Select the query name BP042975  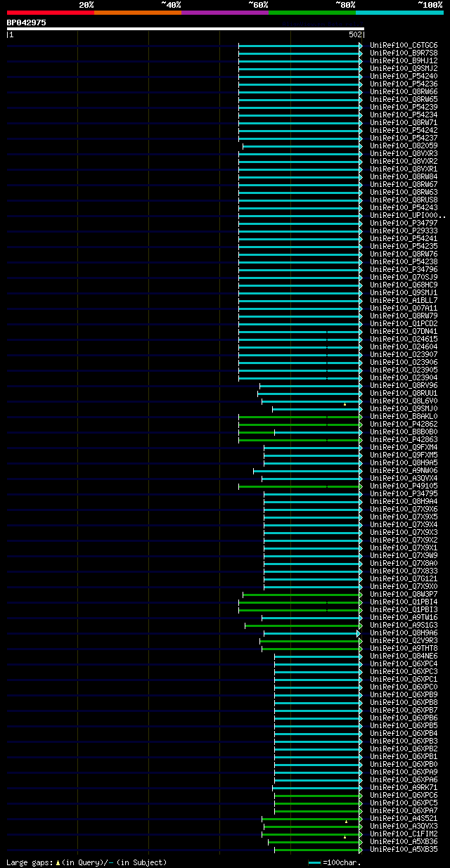27,22
